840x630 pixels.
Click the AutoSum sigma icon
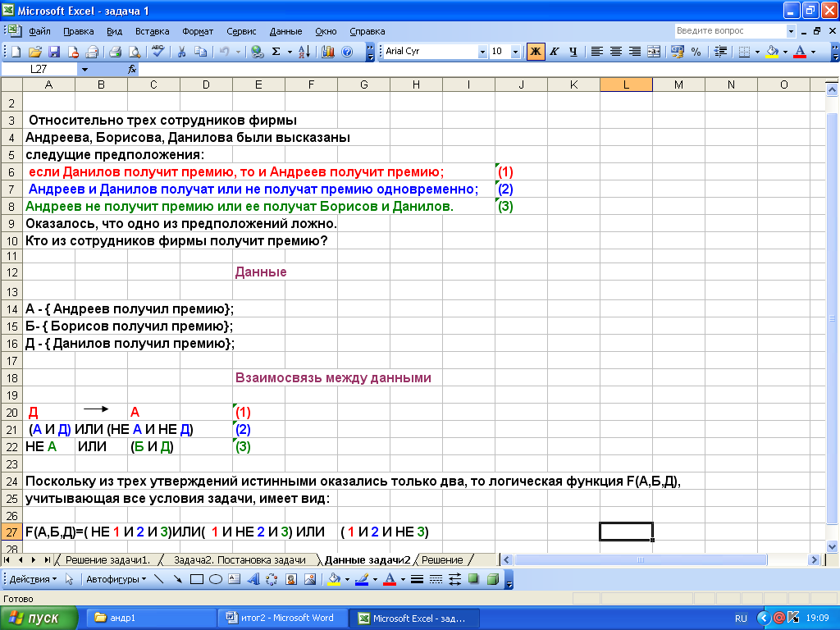pos(276,52)
